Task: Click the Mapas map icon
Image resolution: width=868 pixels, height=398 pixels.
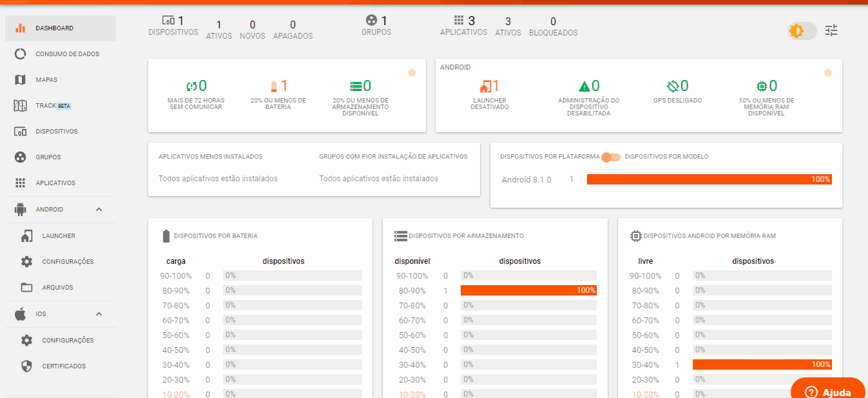Action: click(20, 80)
